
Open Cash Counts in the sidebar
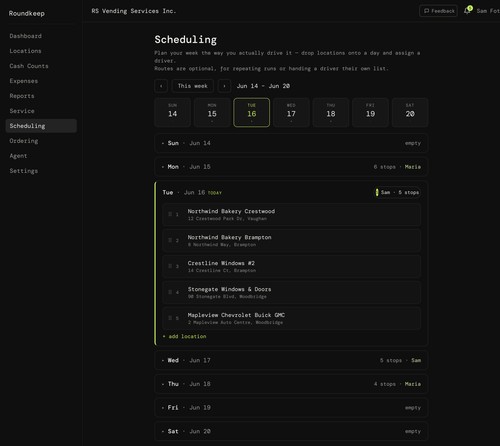(29, 66)
